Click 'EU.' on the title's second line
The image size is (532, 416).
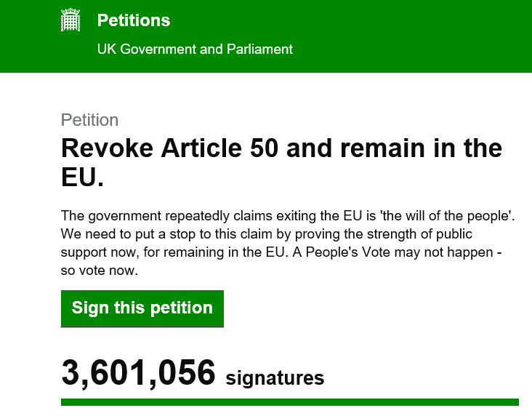[x=82, y=177]
